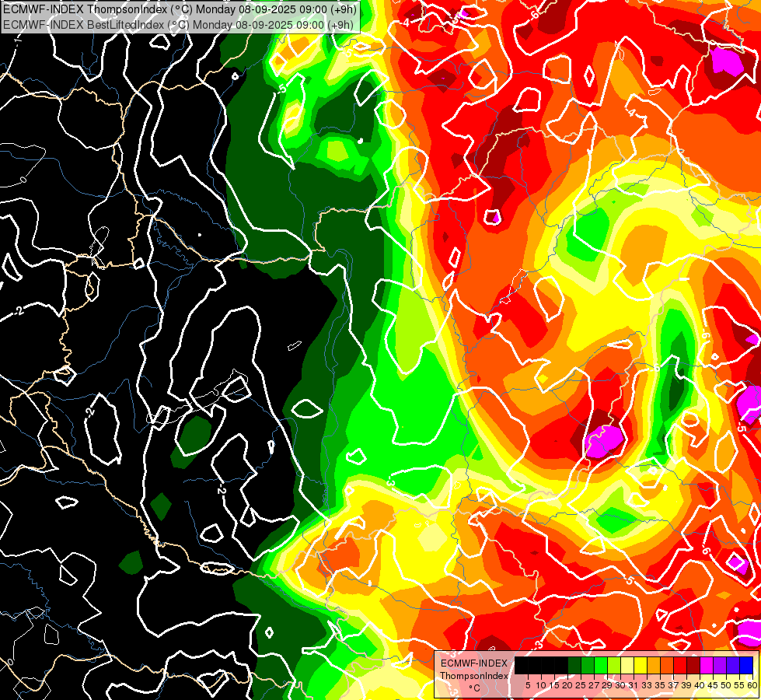Click the legend tick label 55
The width and height of the screenshot is (761, 700).
click(x=740, y=685)
